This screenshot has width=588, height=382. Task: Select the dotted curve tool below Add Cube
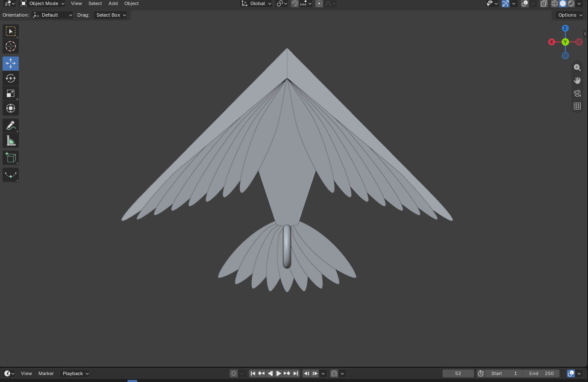(x=11, y=175)
